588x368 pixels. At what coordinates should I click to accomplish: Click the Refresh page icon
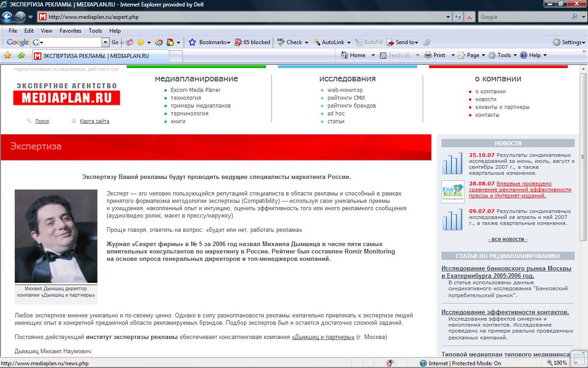pyautogui.click(x=458, y=17)
